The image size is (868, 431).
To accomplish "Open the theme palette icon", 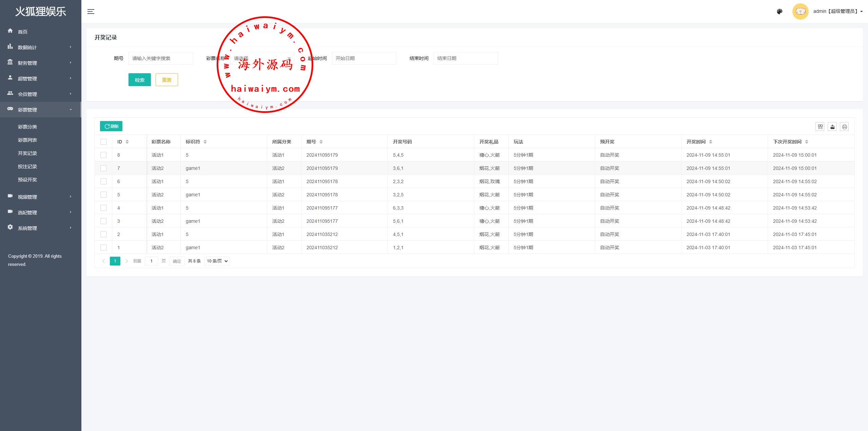I will [780, 12].
